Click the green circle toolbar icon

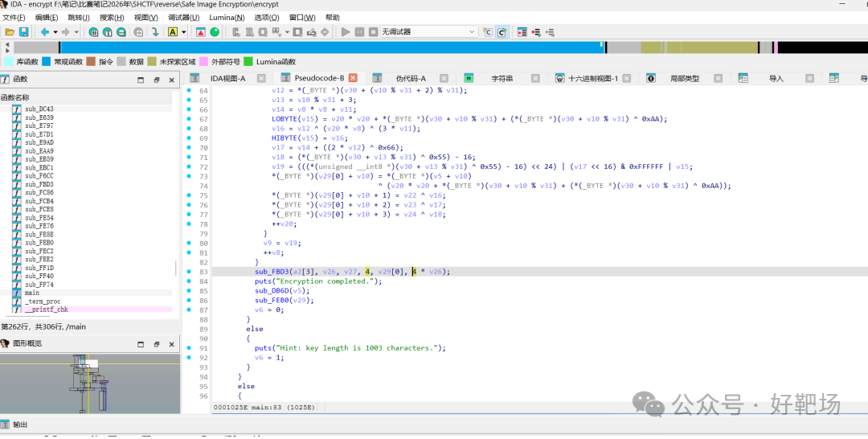[215, 32]
